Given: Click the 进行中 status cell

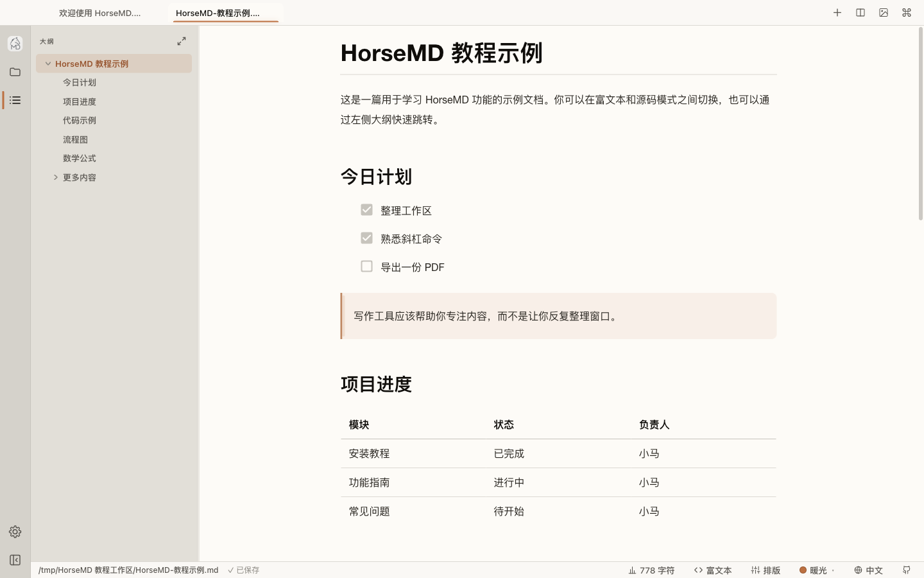Looking at the screenshot, I should (558, 482).
